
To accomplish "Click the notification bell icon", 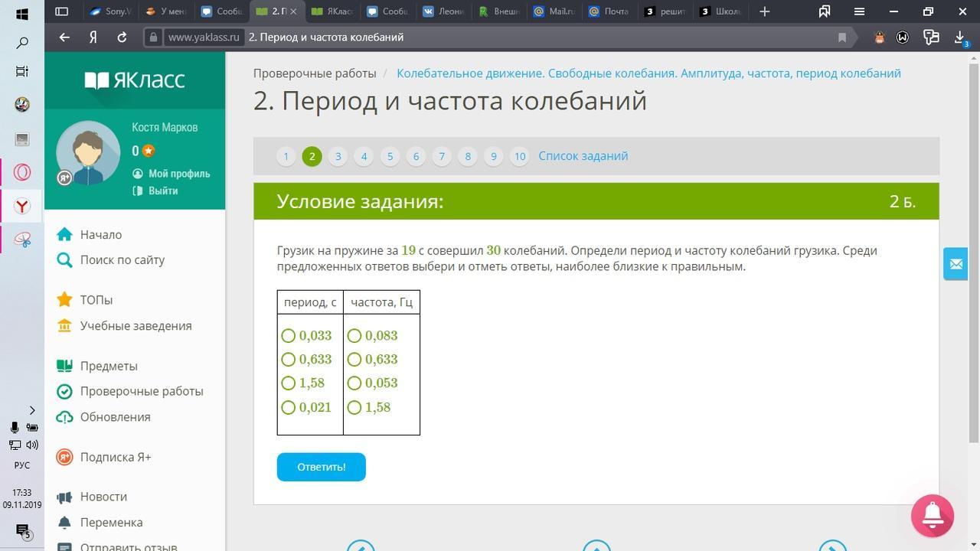I will point(932,517).
